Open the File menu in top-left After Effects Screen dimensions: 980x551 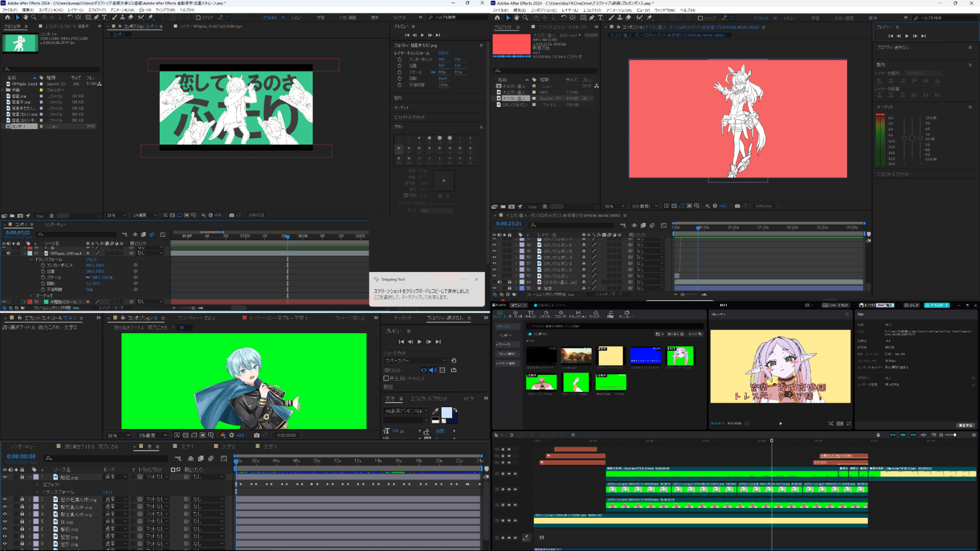tap(9, 10)
